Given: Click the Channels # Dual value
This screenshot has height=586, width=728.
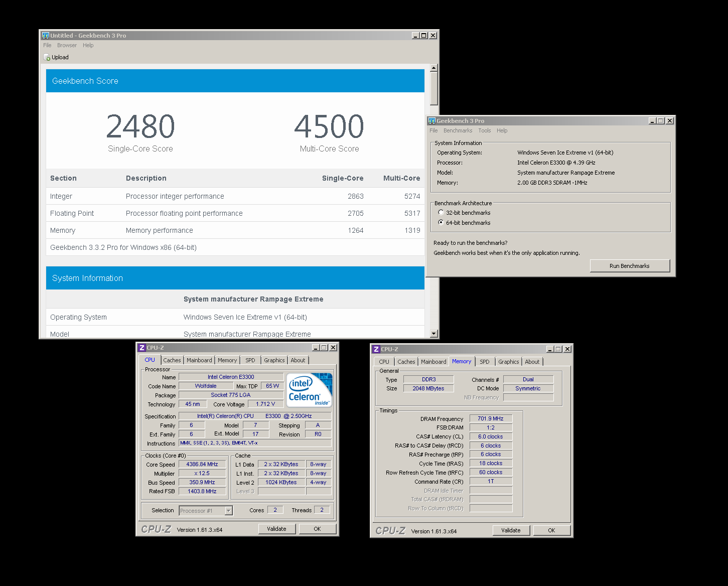Looking at the screenshot, I should click(x=528, y=379).
